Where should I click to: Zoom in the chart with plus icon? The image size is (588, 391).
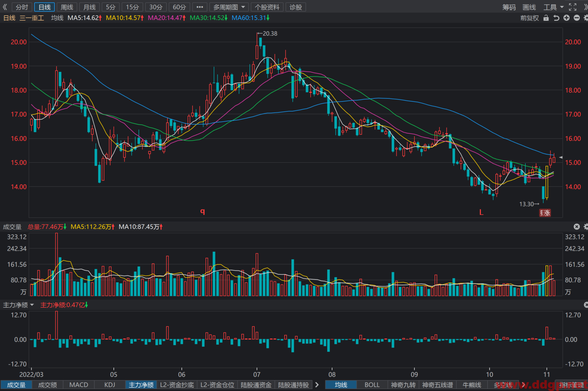567,18
